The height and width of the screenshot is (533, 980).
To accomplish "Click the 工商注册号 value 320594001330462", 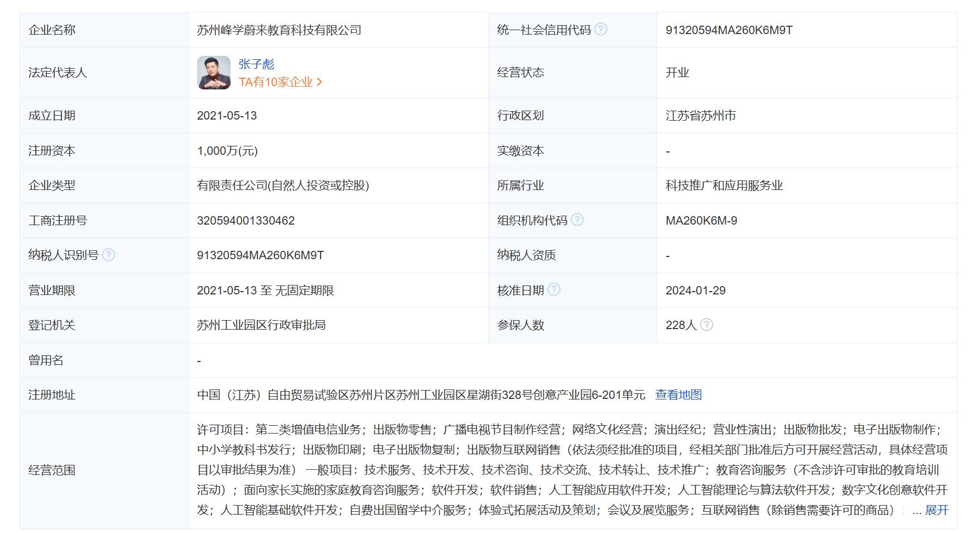I will click(246, 221).
